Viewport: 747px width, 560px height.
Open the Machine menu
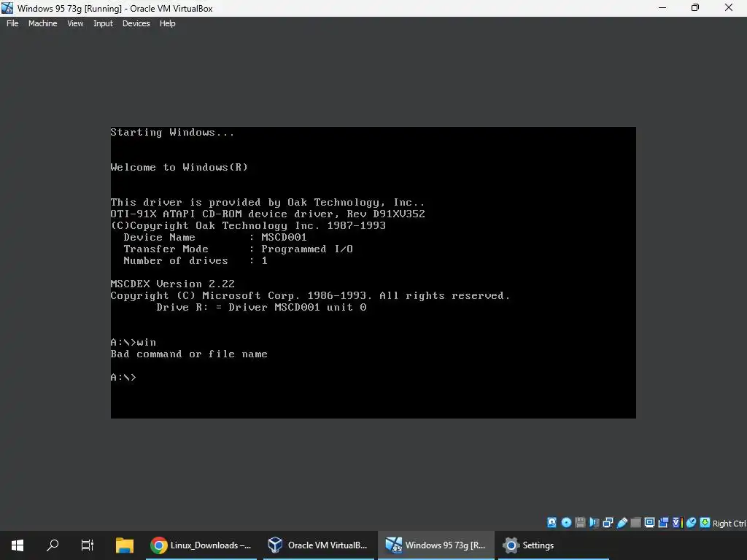coord(42,23)
